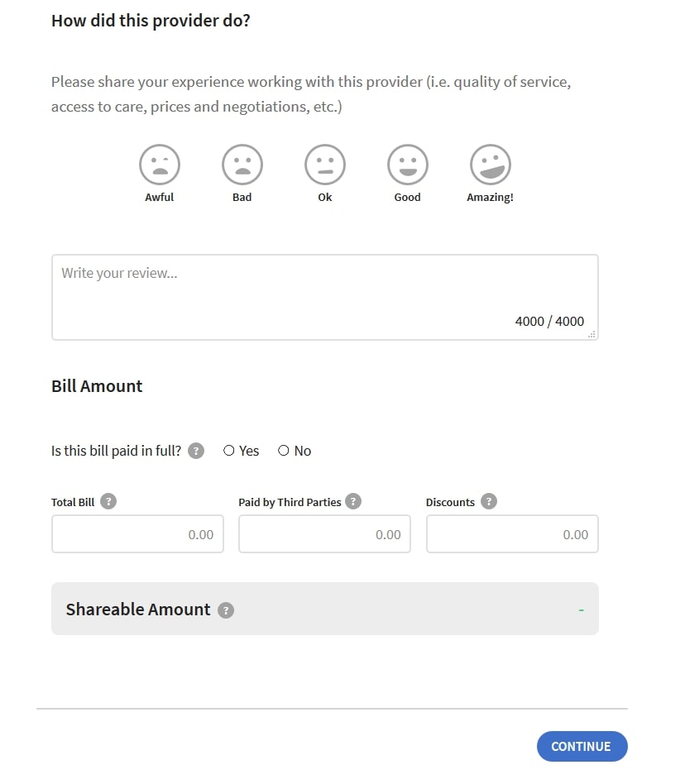Show help for Shareable Amount

click(226, 610)
